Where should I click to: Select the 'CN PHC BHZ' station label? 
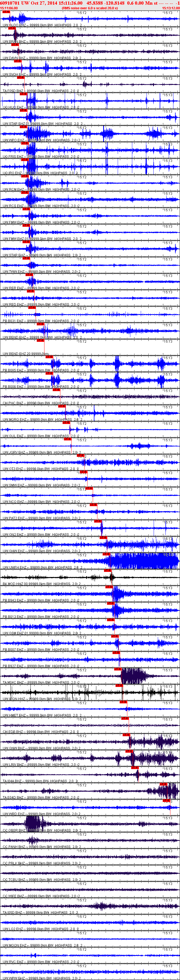point(13,403)
